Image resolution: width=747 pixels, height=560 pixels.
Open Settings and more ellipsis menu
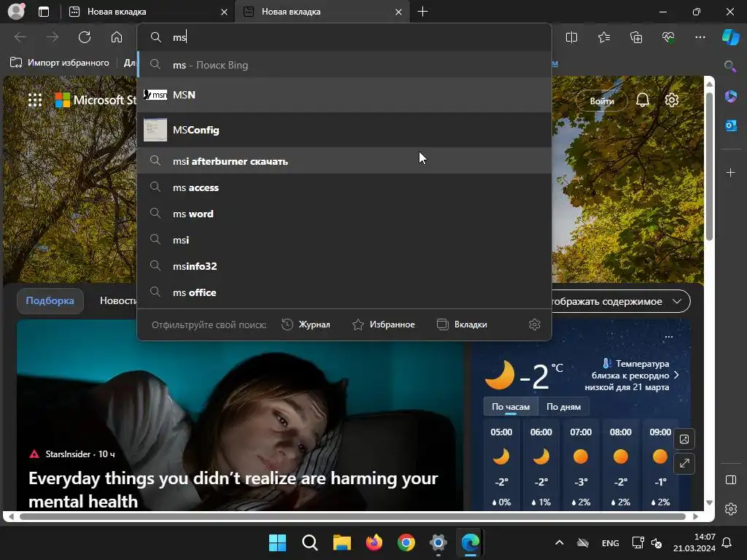pos(700,37)
